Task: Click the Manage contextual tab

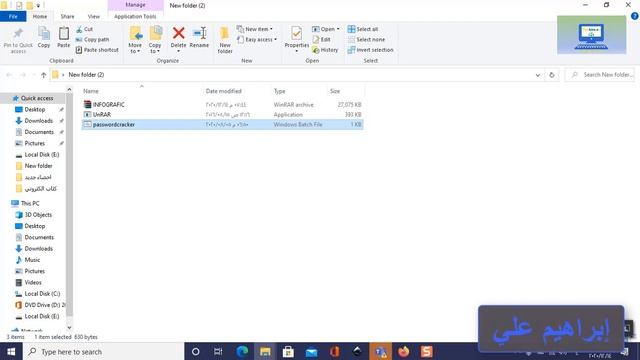Action: pyautogui.click(x=136, y=5)
